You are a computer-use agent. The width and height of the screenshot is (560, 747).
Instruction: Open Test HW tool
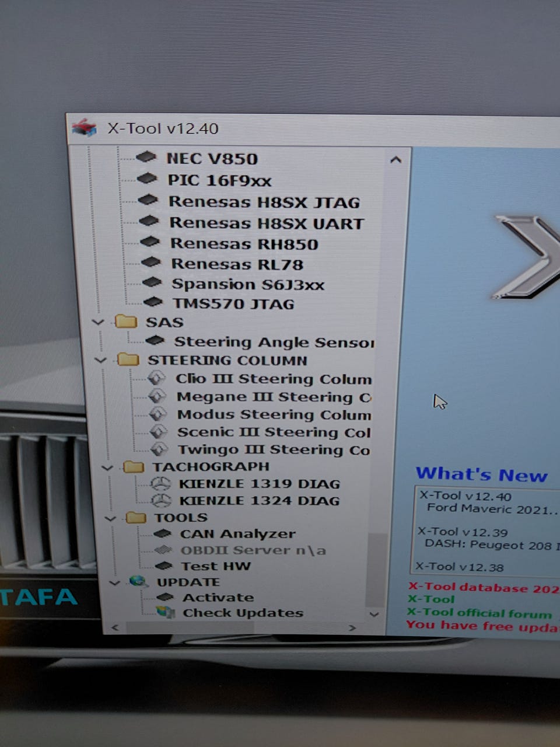click(216, 566)
